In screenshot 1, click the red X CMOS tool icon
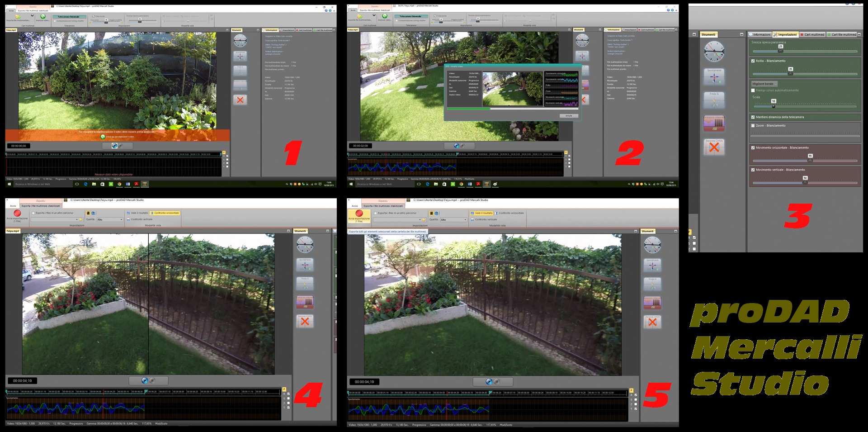The image size is (868, 432). (x=240, y=100)
